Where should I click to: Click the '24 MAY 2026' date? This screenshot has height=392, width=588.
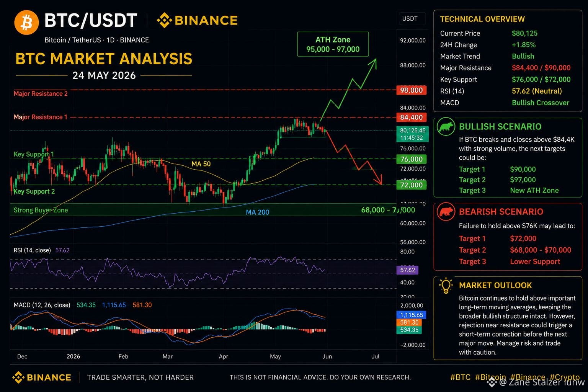(104, 75)
